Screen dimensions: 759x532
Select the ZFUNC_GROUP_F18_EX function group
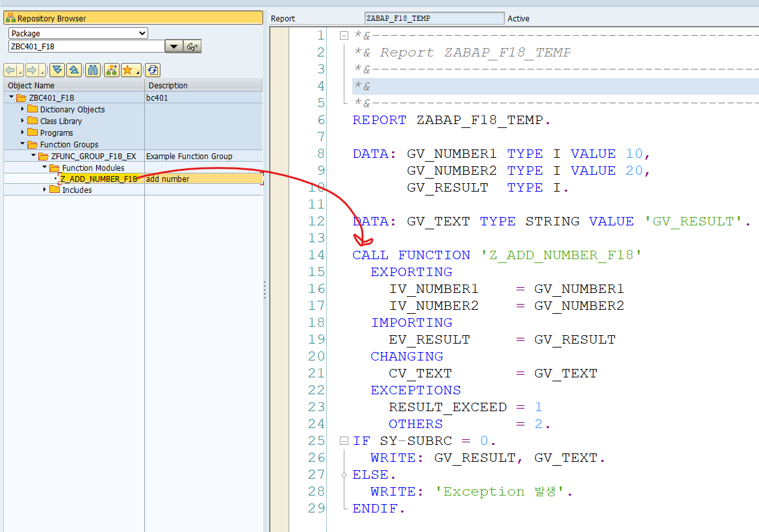coord(94,156)
